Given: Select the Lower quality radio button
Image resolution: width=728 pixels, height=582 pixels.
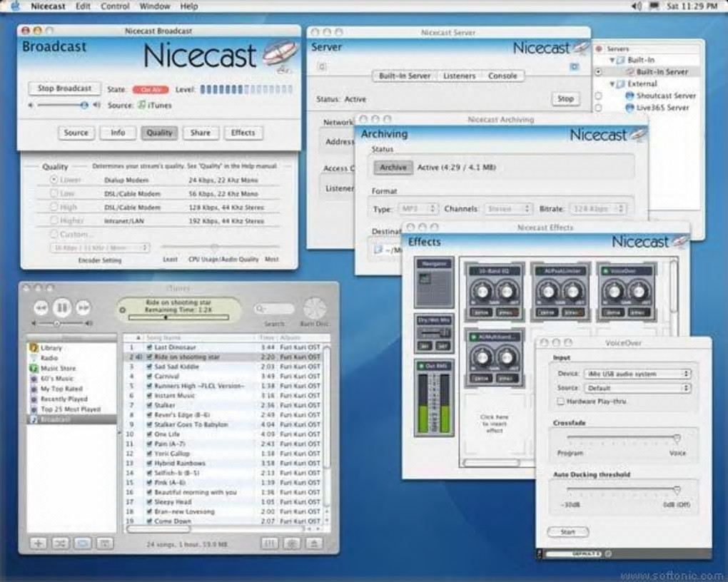Looking at the screenshot, I should pyautogui.click(x=54, y=179).
